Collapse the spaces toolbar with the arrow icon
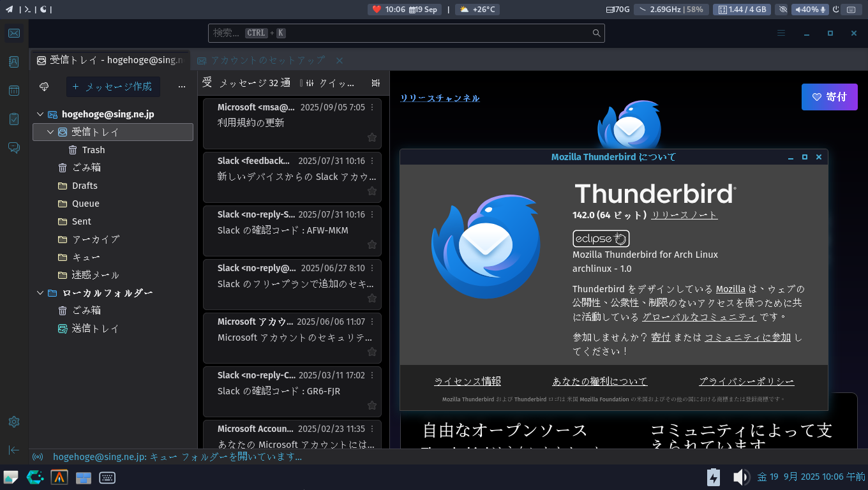The image size is (868, 490). 14,450
